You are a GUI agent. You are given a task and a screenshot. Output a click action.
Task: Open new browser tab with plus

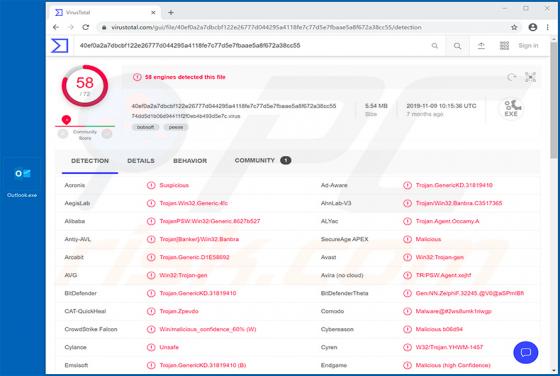[171, 12]
